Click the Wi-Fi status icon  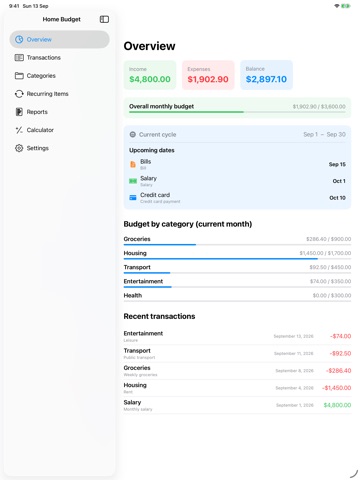point(337,6)
